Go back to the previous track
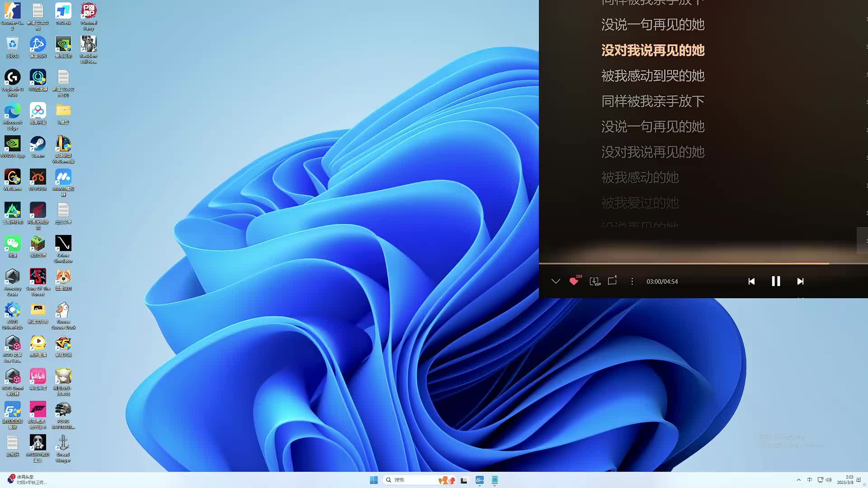Screen dimensions: 868x488 [x=751, y=281]
